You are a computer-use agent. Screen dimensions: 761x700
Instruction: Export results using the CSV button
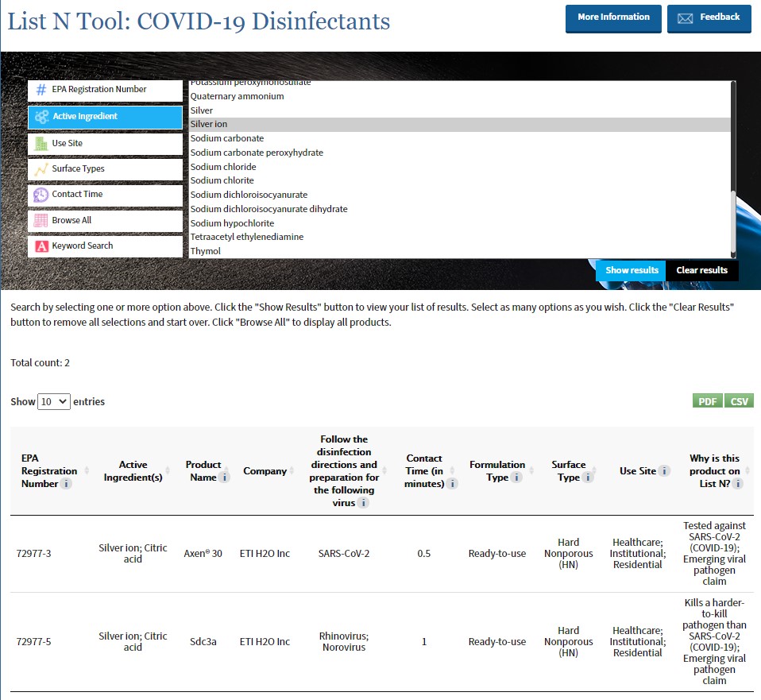tap(739, 401)
